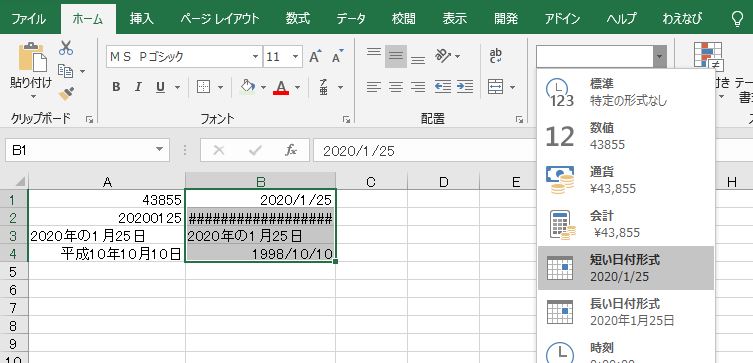Image resolution: width=753 pixels, height=363 pixels.
Task: Open font name dropdown arrow
Action: tap(255, 57)
